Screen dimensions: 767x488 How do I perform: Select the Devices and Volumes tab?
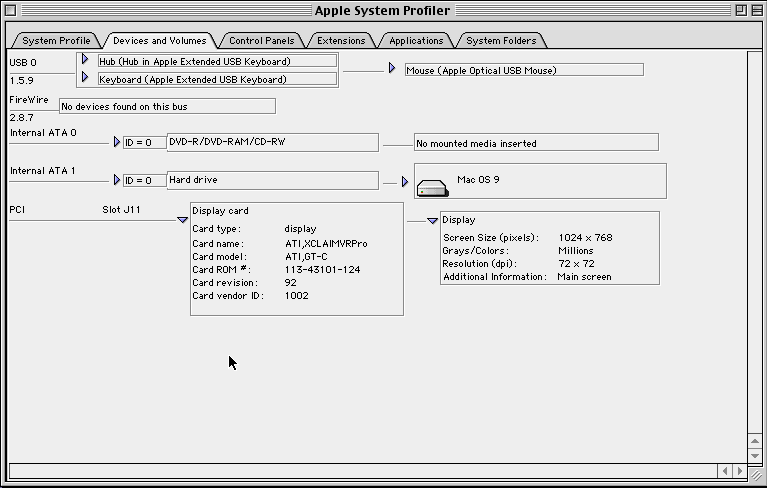[159, 41]
